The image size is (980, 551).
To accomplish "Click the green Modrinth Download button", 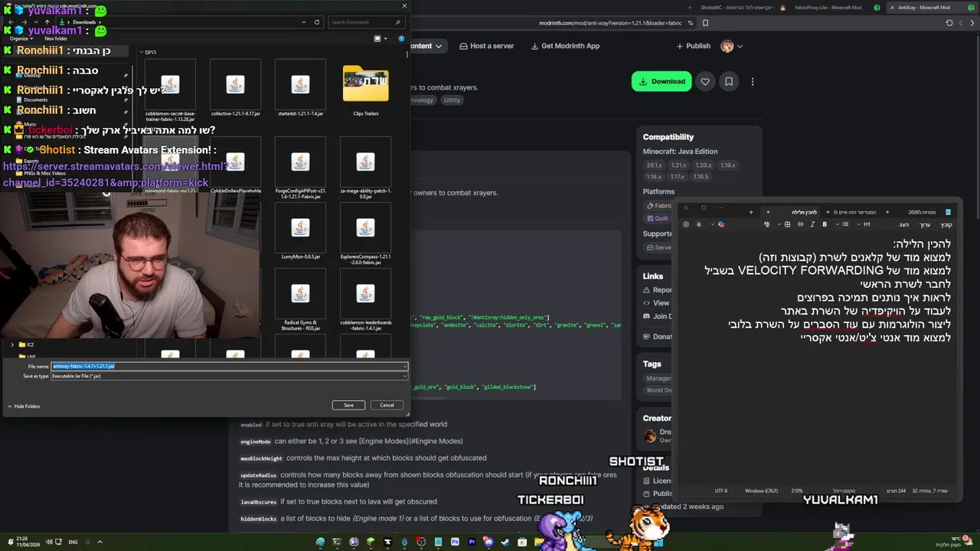I will [x=661, y=81].
